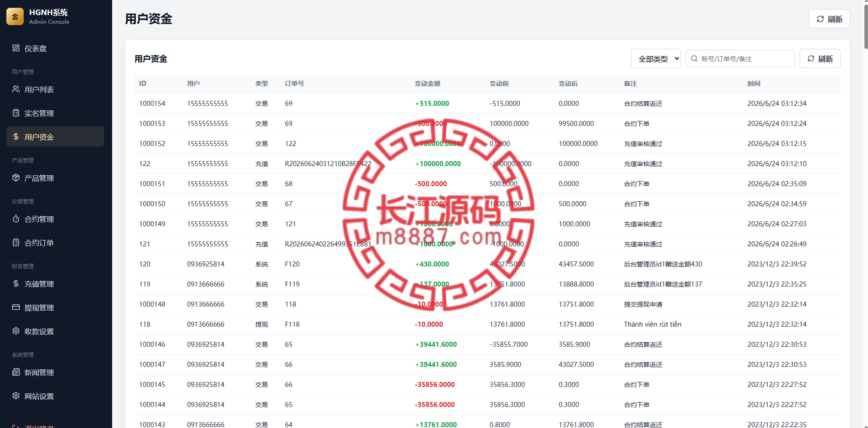Click the 备注 column header
This screenshot has height=428, width=868.
click(630, 84)
